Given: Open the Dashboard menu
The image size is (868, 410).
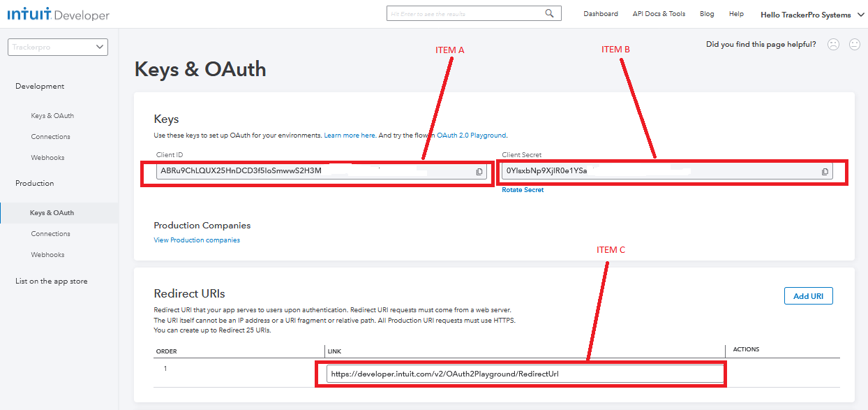Looking at the screenshot, I should coord(601,14).
